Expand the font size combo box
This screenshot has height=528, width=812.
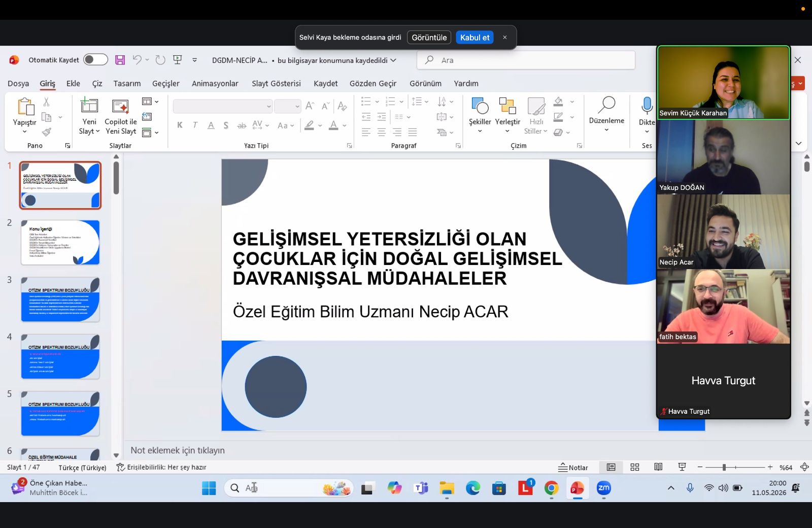297,106
